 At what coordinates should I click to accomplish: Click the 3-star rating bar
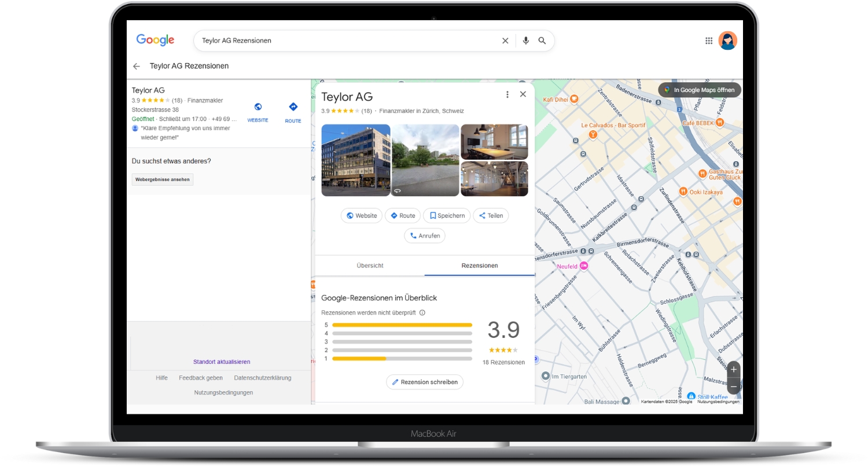[402, 342]
